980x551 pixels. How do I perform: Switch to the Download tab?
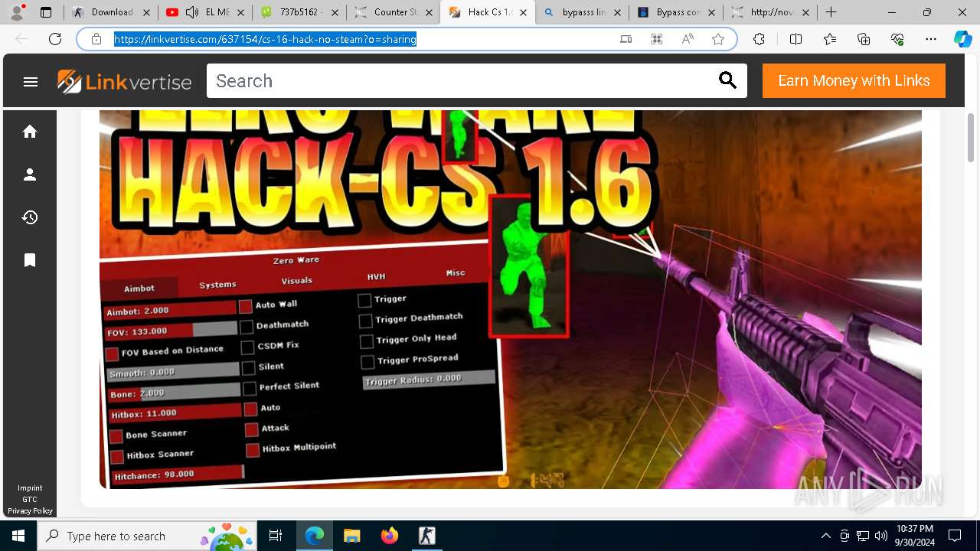coord(110,12)
